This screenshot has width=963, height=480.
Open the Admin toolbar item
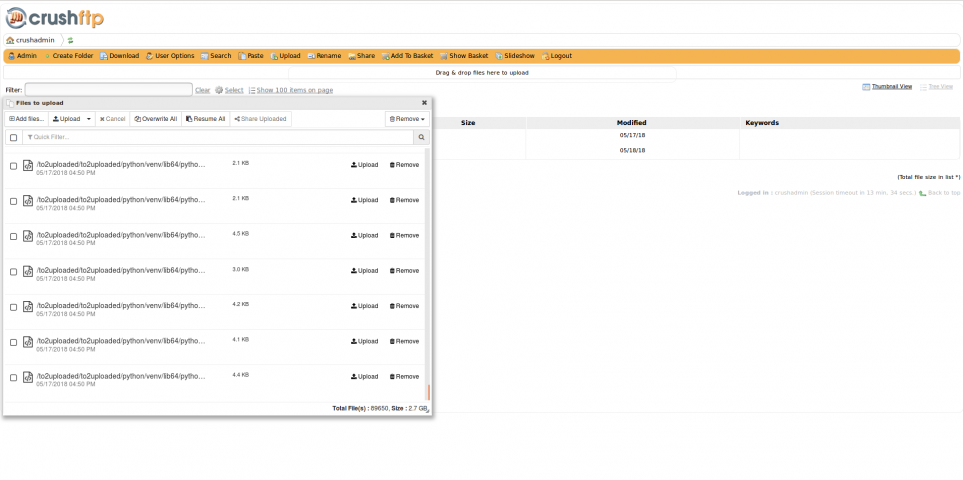click(22, 56)
